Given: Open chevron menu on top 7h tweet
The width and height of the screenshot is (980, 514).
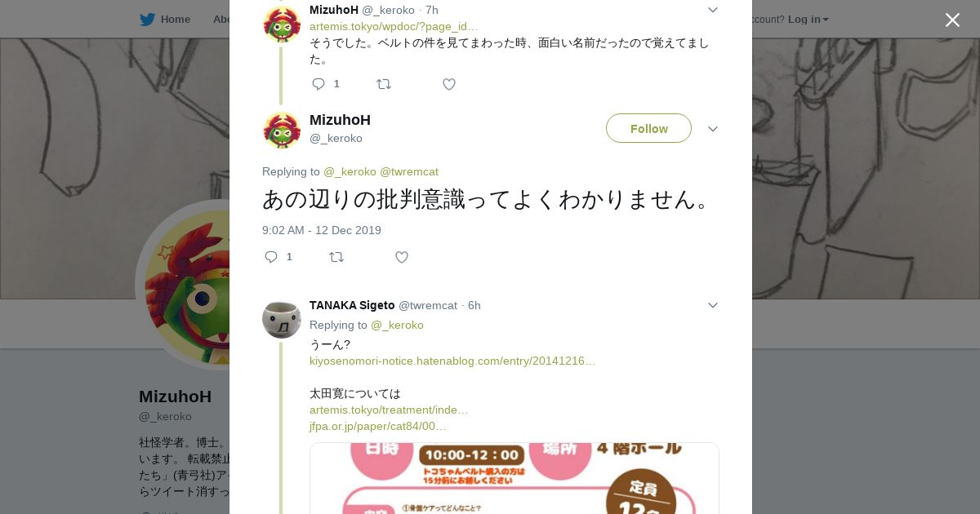Looking at the screenshot, I should 713,10.
